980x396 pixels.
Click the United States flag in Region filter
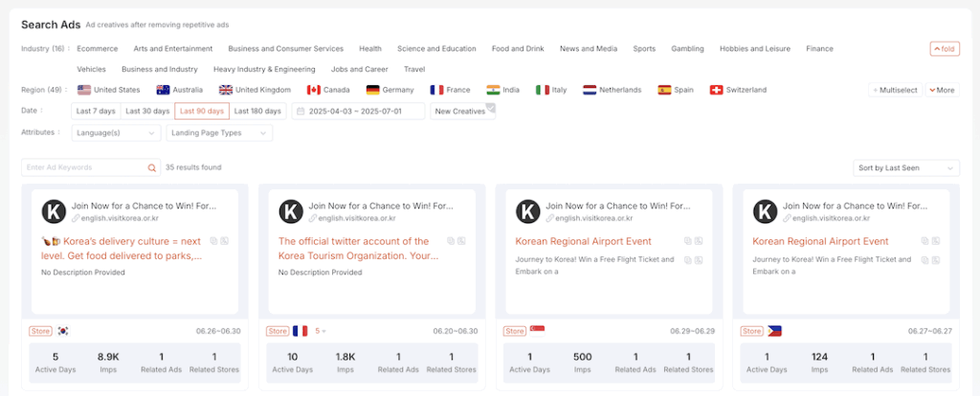point(84,90)
